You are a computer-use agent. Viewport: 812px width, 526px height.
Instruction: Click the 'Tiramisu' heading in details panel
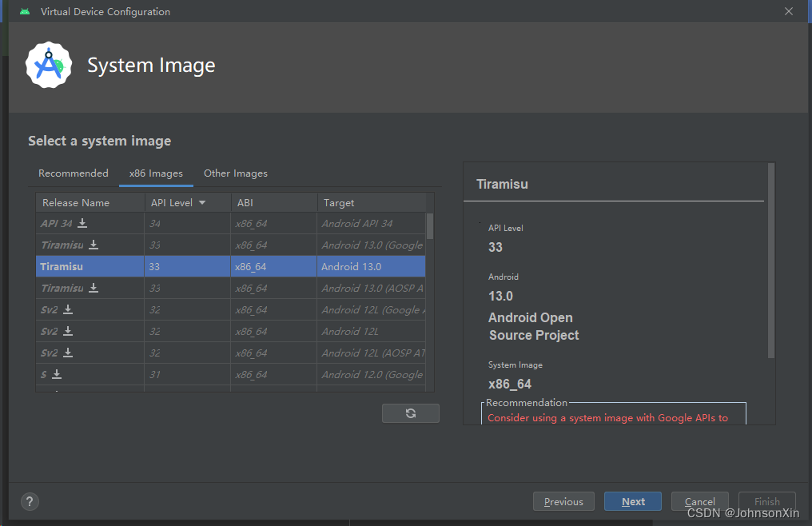point(502,184)
